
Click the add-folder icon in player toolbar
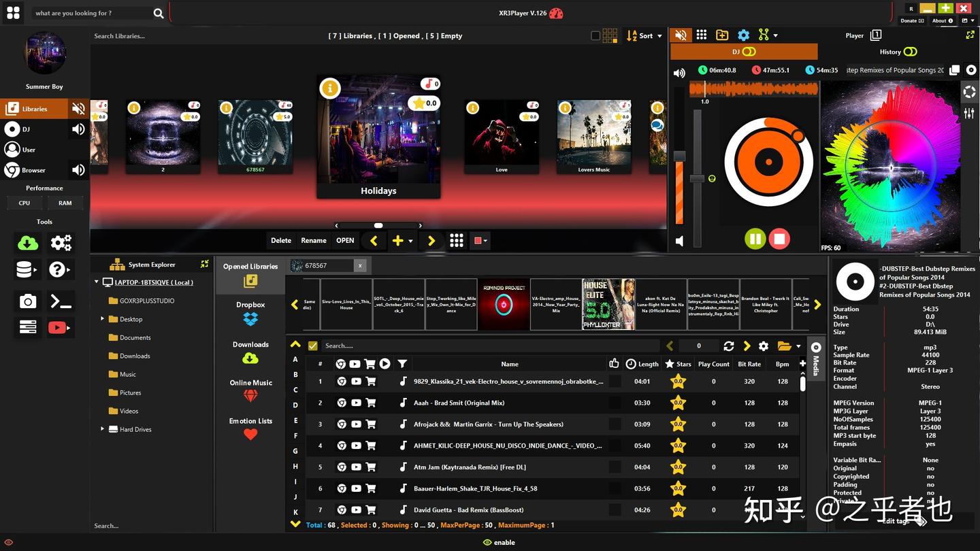click(x=722, y=35)
